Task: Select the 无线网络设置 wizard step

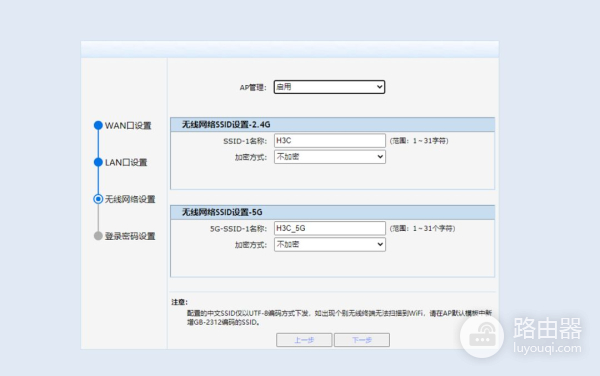Action: (x=130, y=199)
